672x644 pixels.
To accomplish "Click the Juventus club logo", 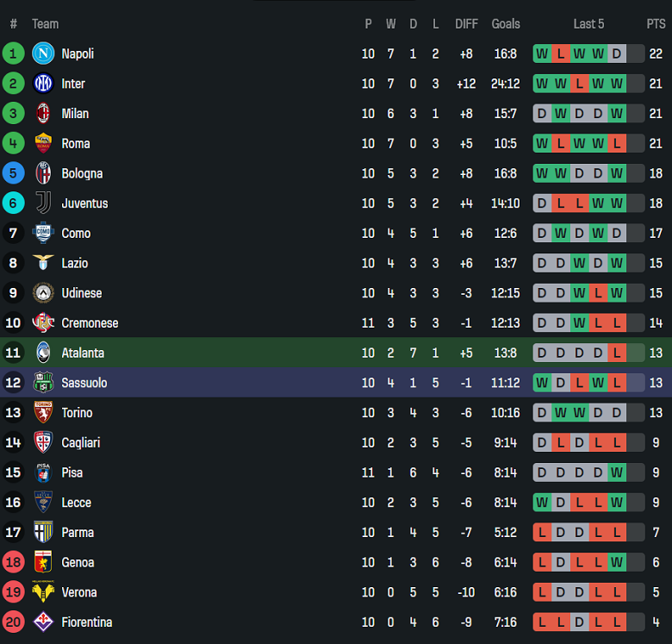I will (43, 203).
